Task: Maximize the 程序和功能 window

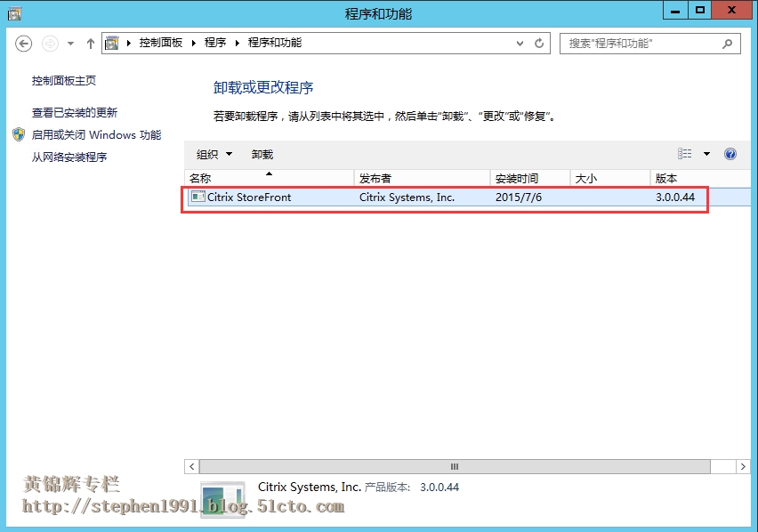Action: pyautogui.click(x=699, y=10)
